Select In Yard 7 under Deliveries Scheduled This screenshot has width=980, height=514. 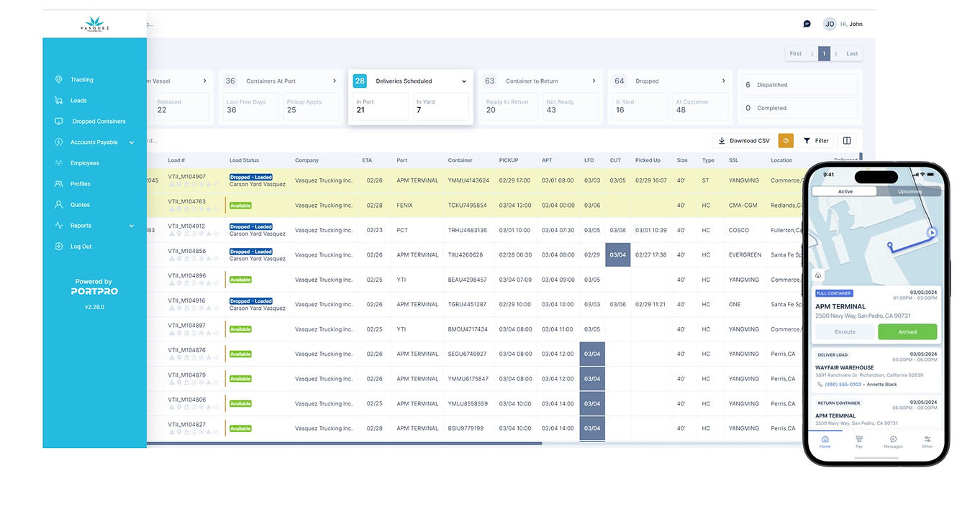440,106
